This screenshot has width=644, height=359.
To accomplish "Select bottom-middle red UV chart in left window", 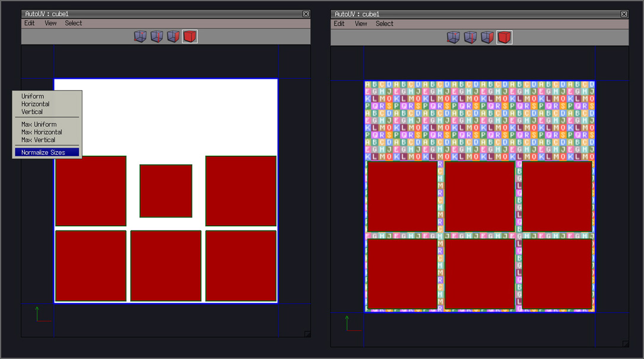I will (x=166, y=266).
